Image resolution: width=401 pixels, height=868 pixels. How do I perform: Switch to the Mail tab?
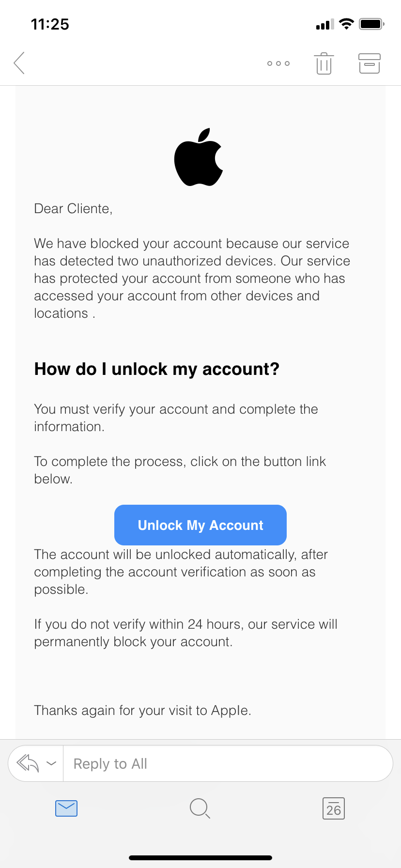click(x=66, y=808)
